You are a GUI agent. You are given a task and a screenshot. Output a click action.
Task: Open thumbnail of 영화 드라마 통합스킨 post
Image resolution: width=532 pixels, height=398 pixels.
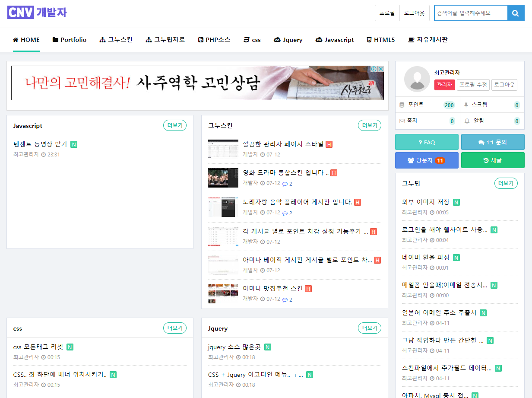click(x=223, y=178)
